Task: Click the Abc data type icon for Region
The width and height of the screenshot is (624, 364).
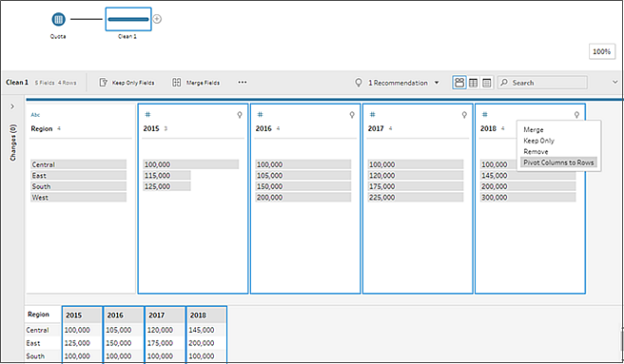Action: pyautogui.click(x=35, y=115)
